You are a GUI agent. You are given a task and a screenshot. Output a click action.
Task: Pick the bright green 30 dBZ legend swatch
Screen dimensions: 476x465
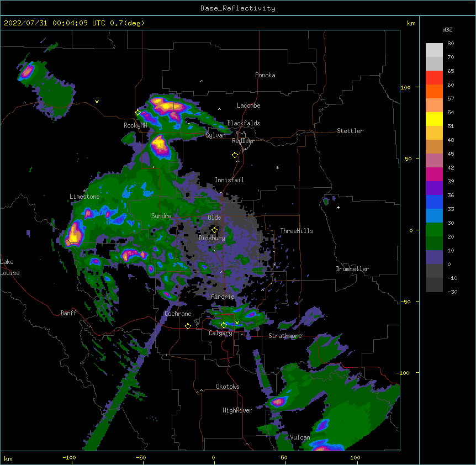434,229
